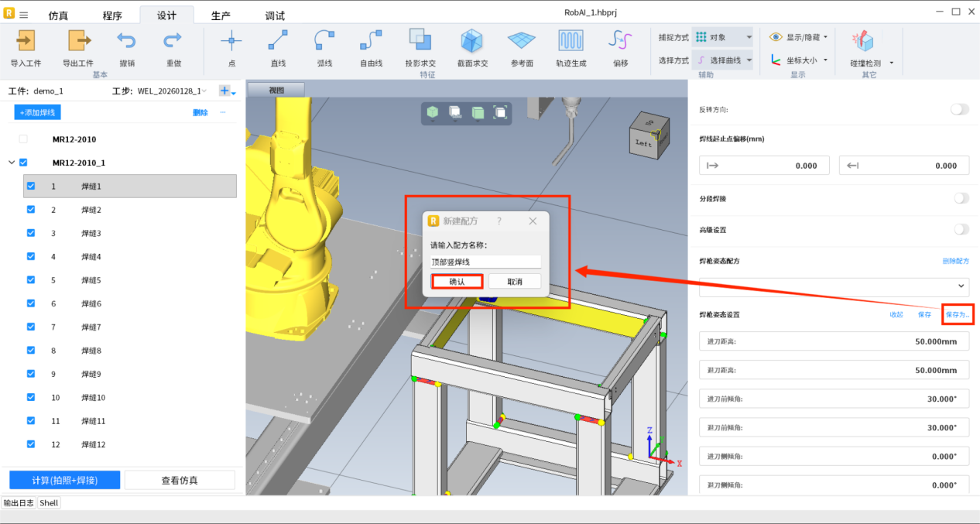Open the 轨迹生成 trajectory generation tool

pos(571,40)
